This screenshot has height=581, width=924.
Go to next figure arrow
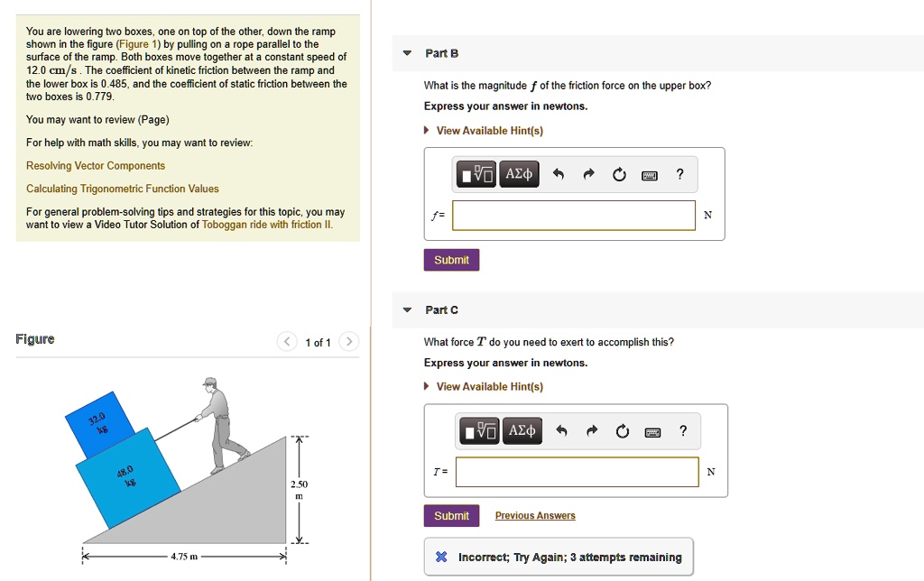[x=350, y=342]
